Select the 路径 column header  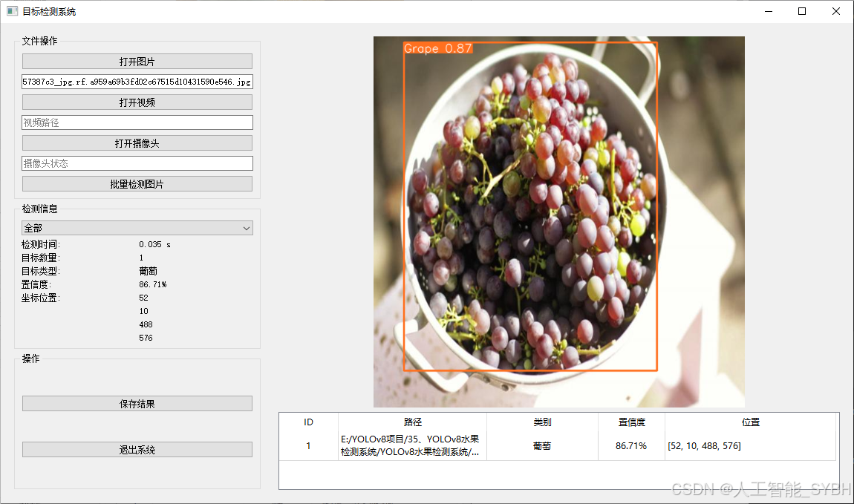point(413,422)
